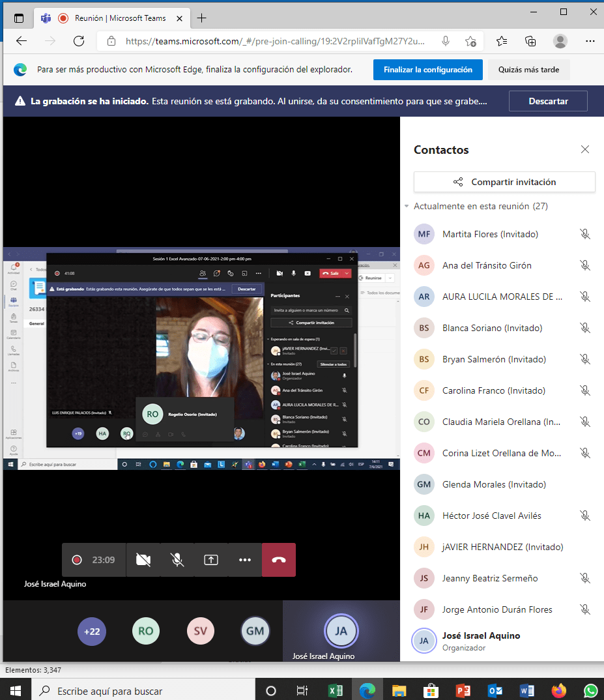Open Edge settings and more menu
The height and width of the screenshot is (700, 604).
pyautogui.click(x=590, y=42)
